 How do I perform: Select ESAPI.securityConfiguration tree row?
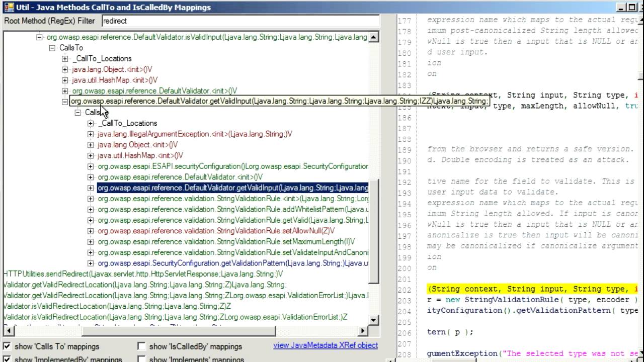[x=233, y=166]
